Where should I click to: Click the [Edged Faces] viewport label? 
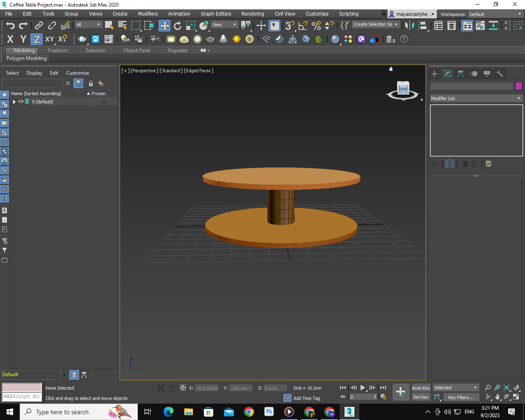199,71
